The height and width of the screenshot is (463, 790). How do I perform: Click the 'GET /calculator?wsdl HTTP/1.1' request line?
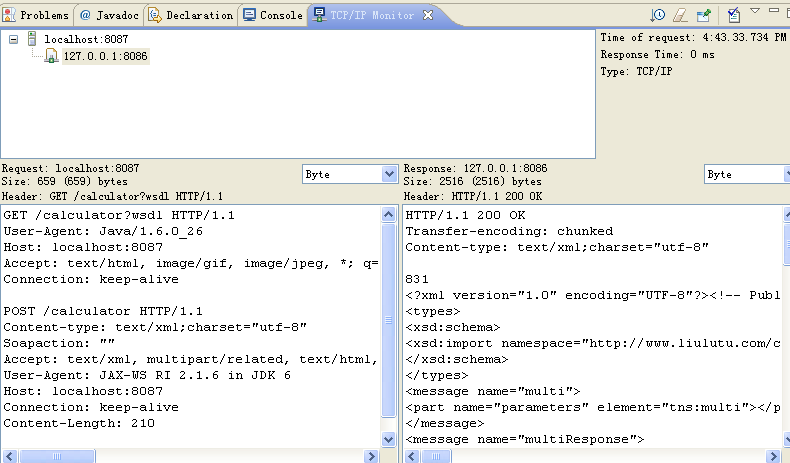[119, 215]
